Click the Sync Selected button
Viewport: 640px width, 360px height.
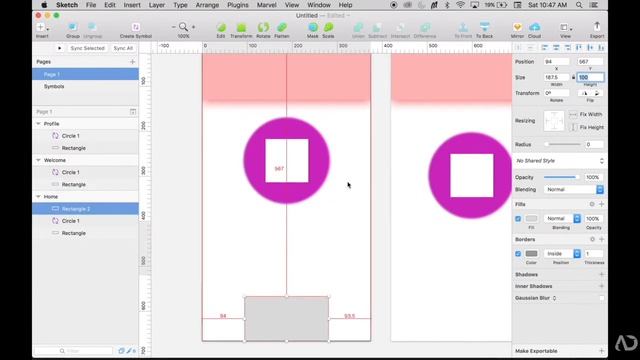[x=87, y=48]
